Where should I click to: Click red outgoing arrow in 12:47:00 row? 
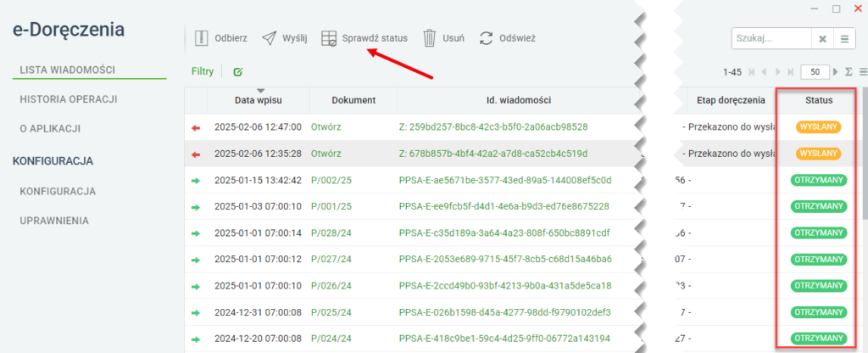click(x=195, y=127)
